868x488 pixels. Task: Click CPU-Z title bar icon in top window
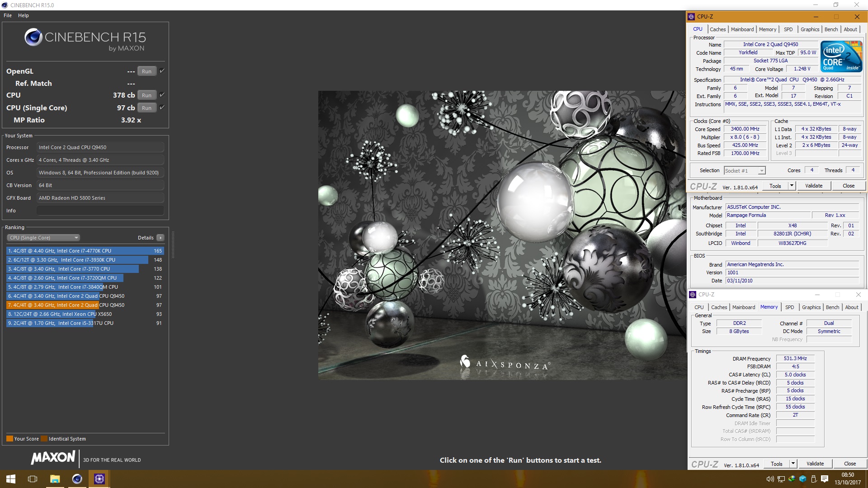[691, 17]
